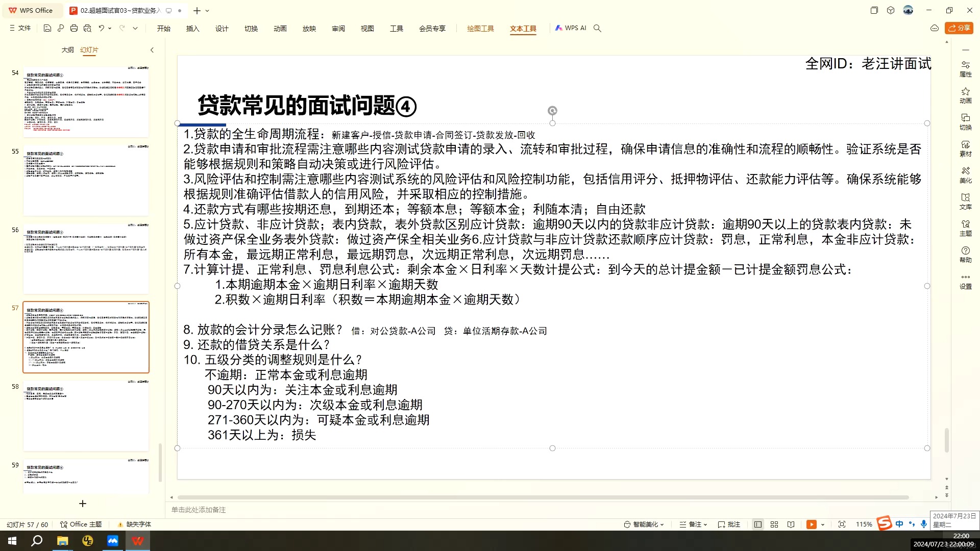Switch to Reading view book icon
This screenshot has height=551, width=980.
(x=791, y=524)
